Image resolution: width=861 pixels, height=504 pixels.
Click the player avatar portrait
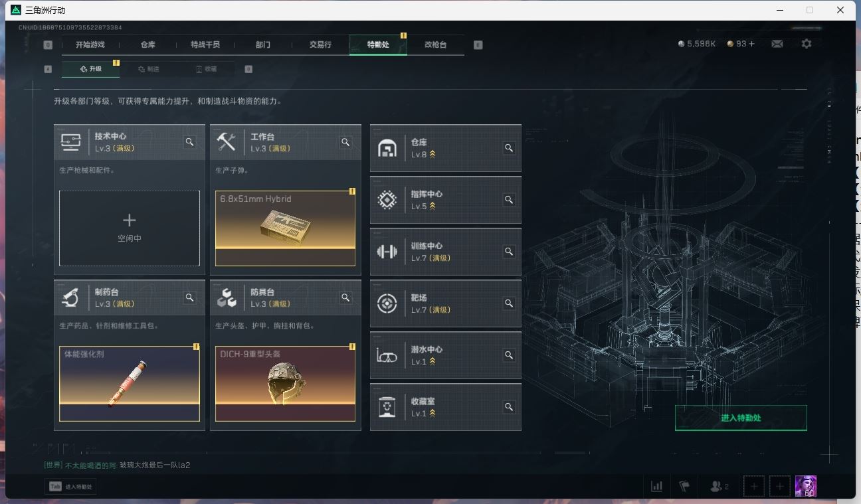805,486
